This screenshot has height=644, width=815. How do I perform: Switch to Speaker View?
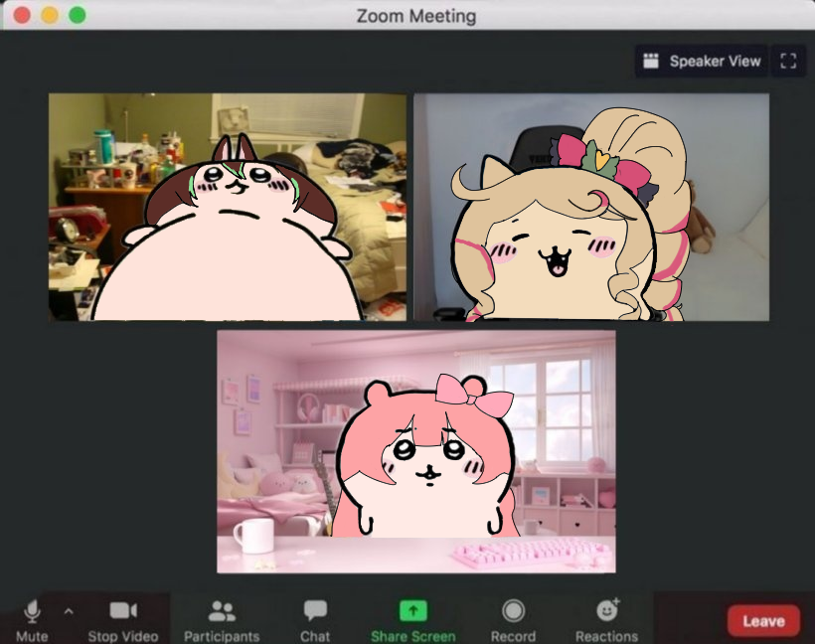point(702,62)
